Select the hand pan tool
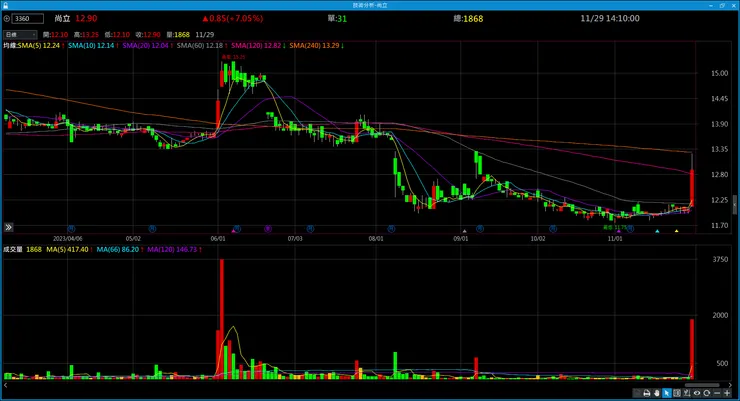 656,393
